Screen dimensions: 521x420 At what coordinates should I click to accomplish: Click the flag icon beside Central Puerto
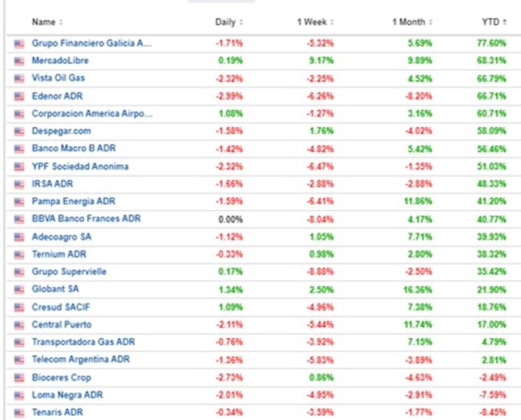coord(18,324)
